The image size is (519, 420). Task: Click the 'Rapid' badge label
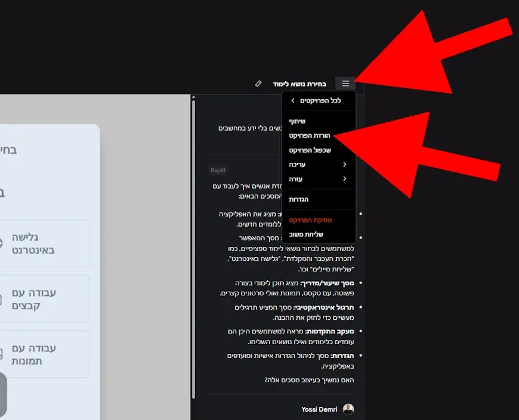(x=218, y=171)
